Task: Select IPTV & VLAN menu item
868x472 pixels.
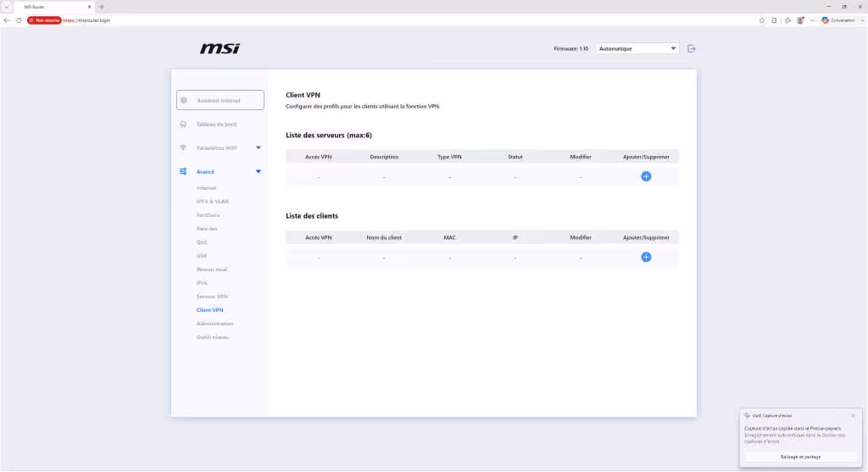Action: click(213, 202)
